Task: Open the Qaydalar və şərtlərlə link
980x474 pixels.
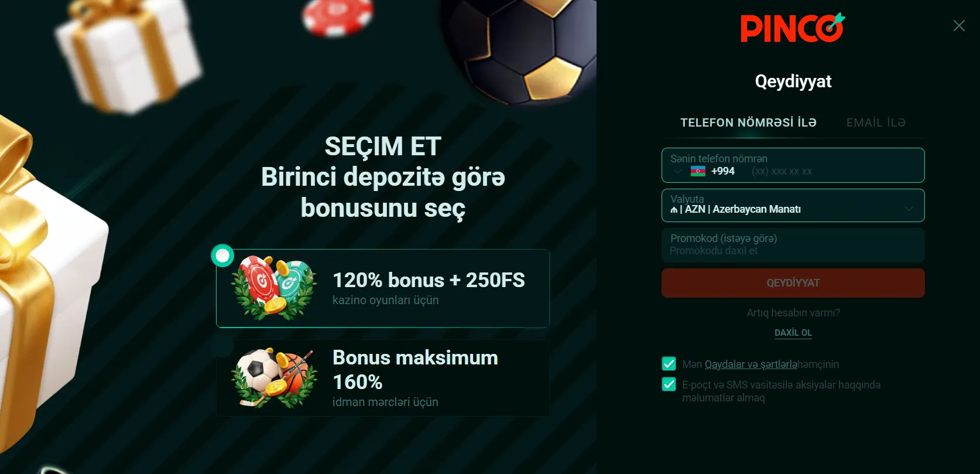Action: coord(751,364)
